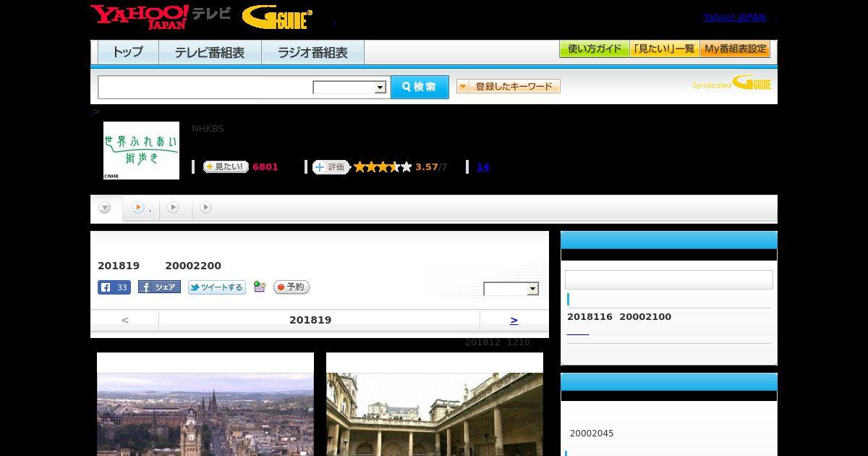Open the ラジオ番組表 tab
Image resolution: width=868 pixels, height=456 pixels.
312,52
